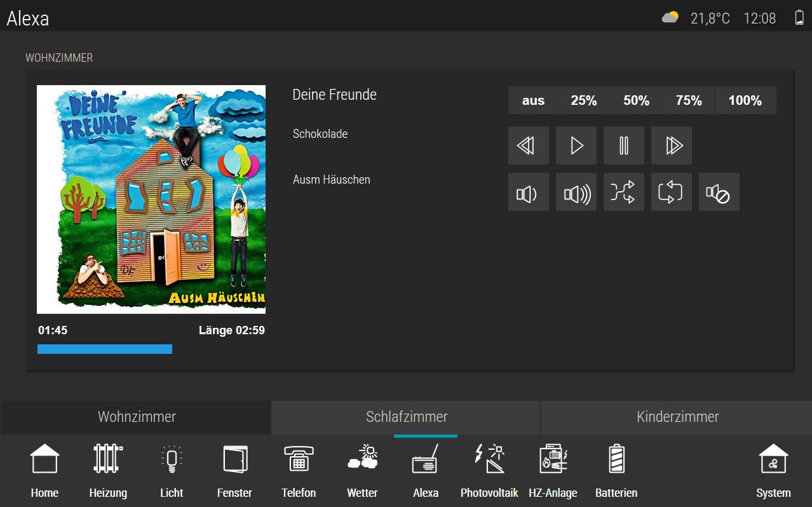Open the Licht light bulb page
The image size is (812, 507).
(172, 471)
